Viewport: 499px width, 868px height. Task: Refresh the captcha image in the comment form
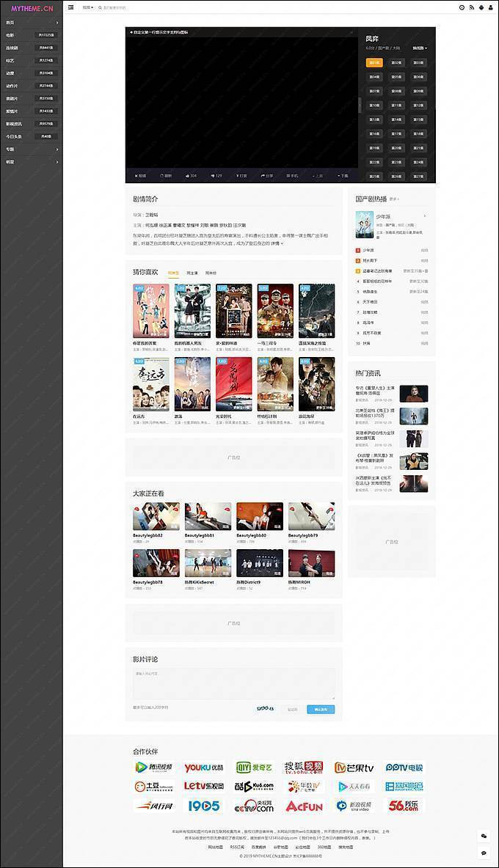pos(266,709)
